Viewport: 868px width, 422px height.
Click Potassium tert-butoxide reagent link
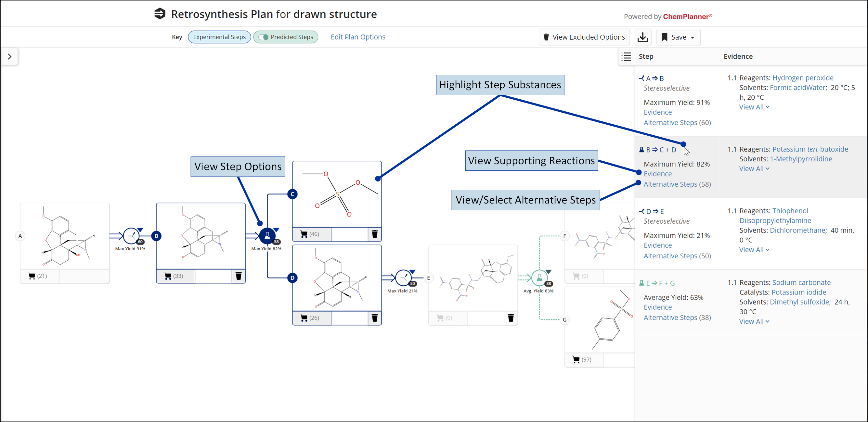(810, 149)
